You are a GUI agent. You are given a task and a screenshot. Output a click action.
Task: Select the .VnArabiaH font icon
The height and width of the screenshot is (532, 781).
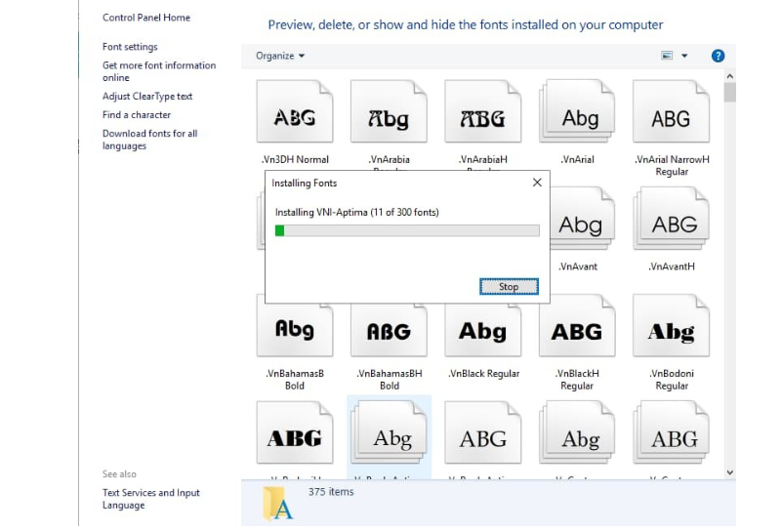(482, 111)
